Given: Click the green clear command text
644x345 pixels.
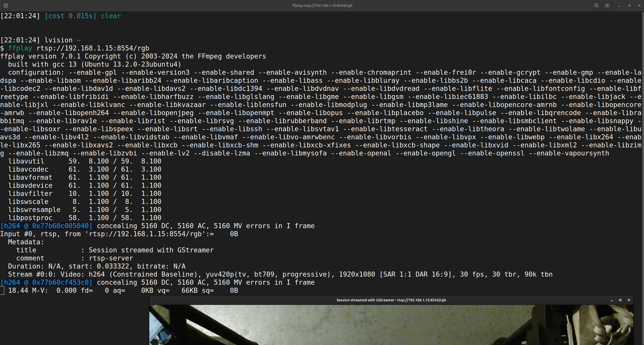Looking at the screenshot, I should click(x=111, y=16).
